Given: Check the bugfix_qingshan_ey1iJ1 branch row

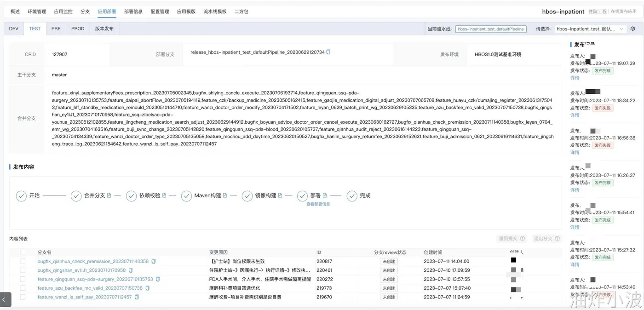Looking at the screenshot, I should [23, 270].
